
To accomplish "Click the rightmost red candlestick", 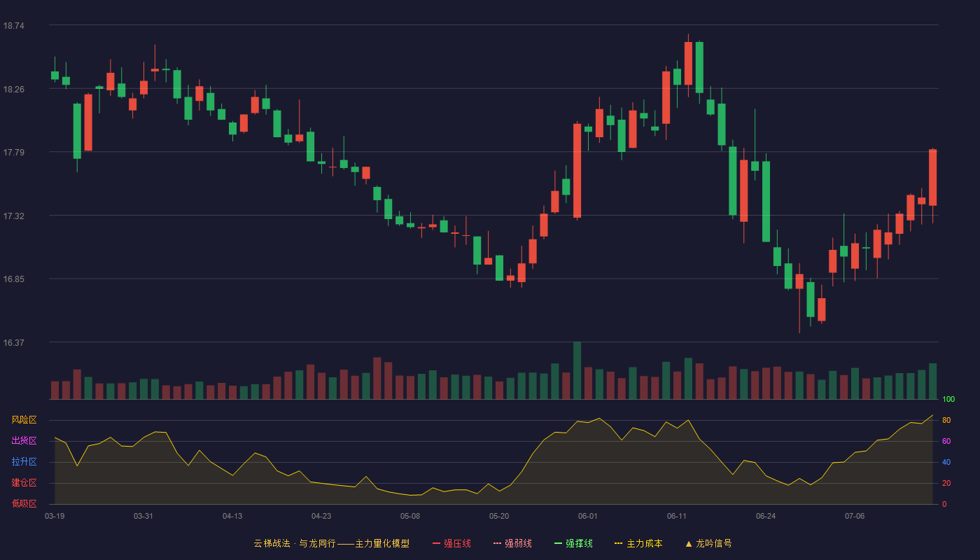I will tap(932, 178).
